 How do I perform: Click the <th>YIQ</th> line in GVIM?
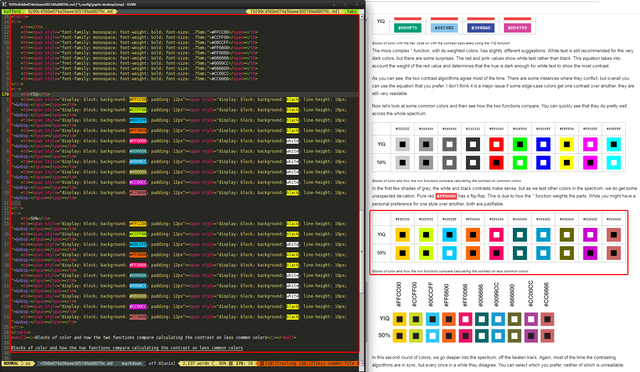pos(36,94)
